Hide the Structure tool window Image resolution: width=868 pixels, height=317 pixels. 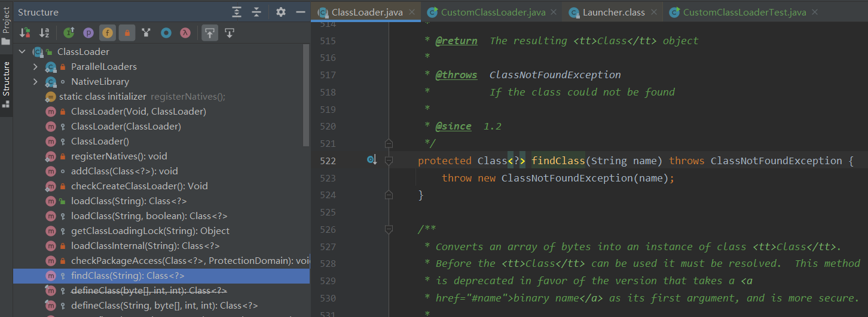click(300, 12)
